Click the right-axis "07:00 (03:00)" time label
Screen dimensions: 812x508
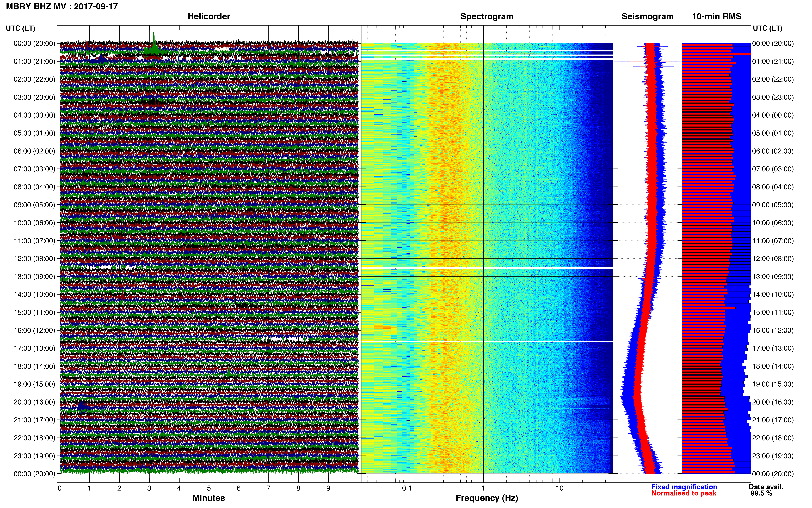pos(773,169)
